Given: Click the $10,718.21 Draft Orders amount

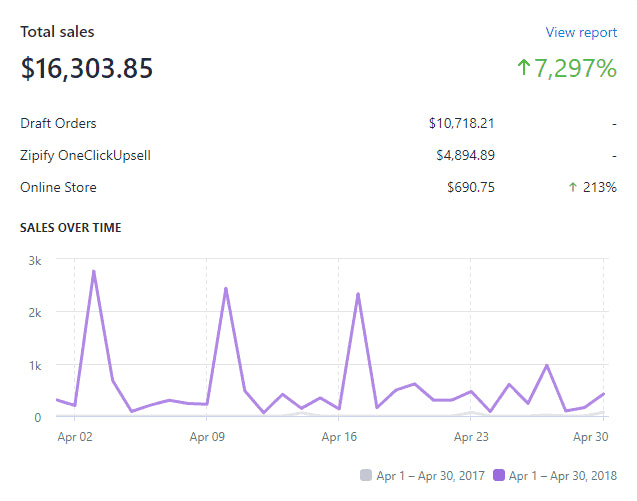Looking at the screenshot, I should click(462, 124).
